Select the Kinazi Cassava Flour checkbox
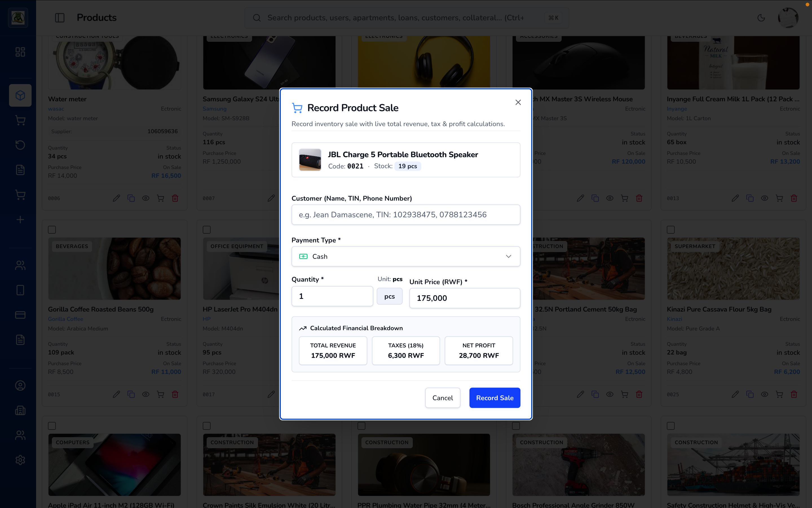The image size is (812, 508). [671, 230]
